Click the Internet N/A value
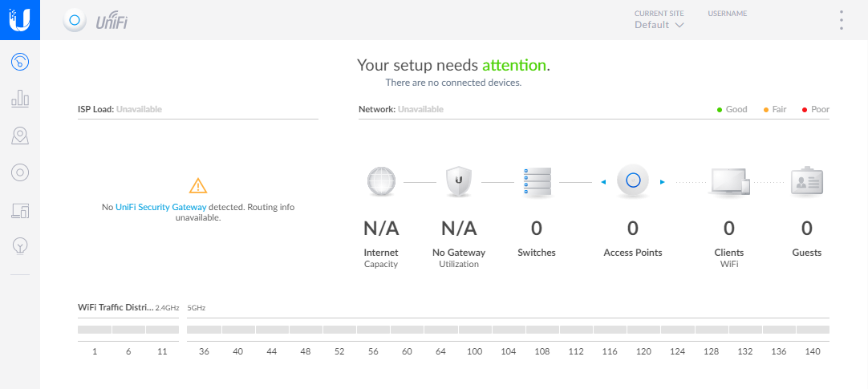 (381, 228)
